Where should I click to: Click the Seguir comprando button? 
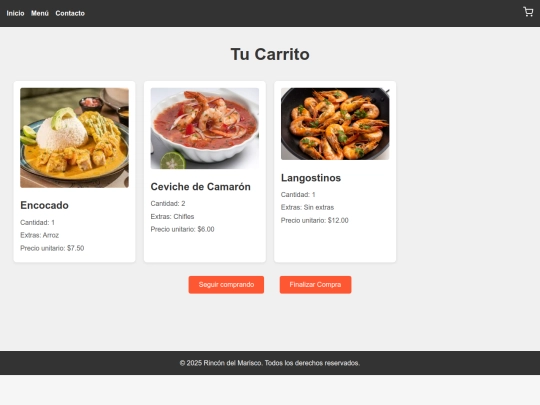coord(226,285)
